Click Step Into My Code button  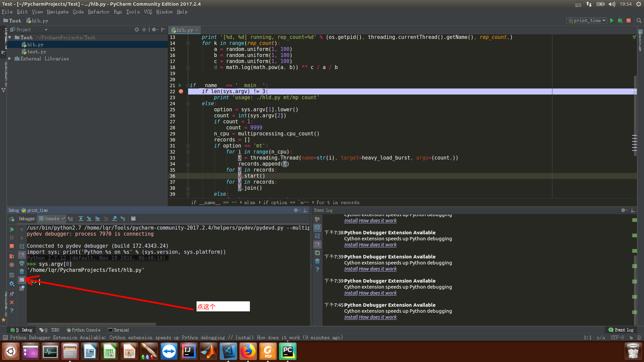[x=98, y=219]
